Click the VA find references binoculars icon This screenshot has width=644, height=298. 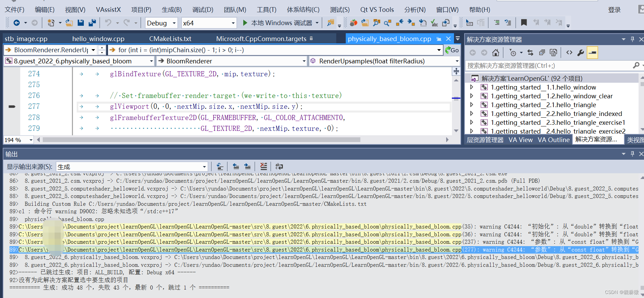(377, 23)
